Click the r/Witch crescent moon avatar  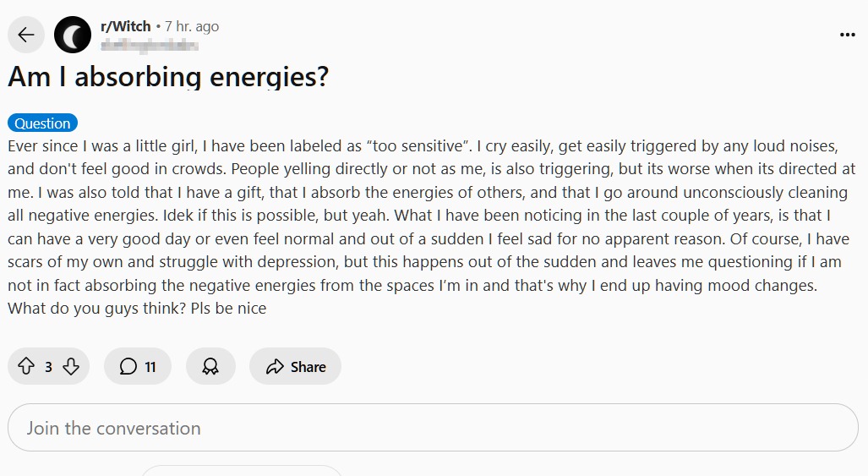pos(73,35)
